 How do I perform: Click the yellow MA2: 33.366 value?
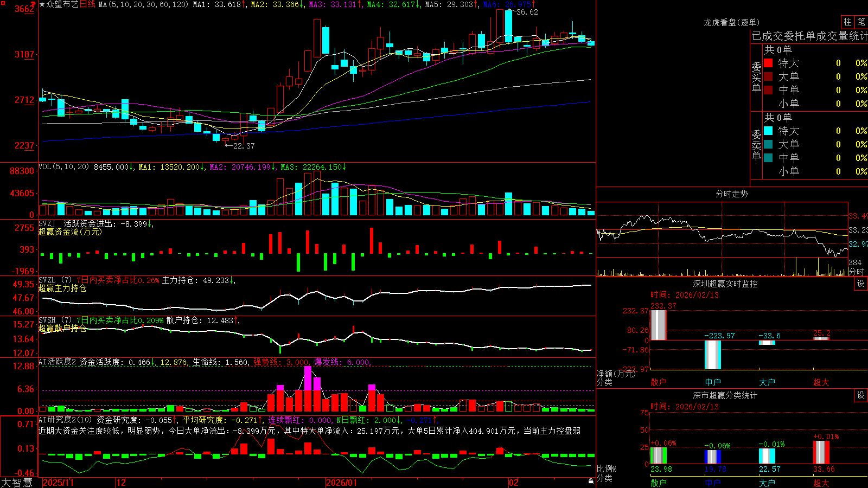point(277,4)
